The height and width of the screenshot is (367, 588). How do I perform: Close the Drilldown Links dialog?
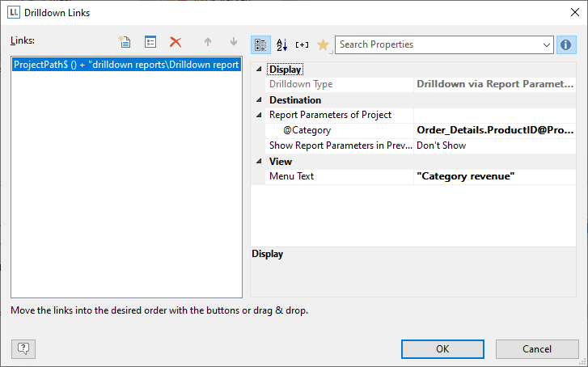coord(574,12)
